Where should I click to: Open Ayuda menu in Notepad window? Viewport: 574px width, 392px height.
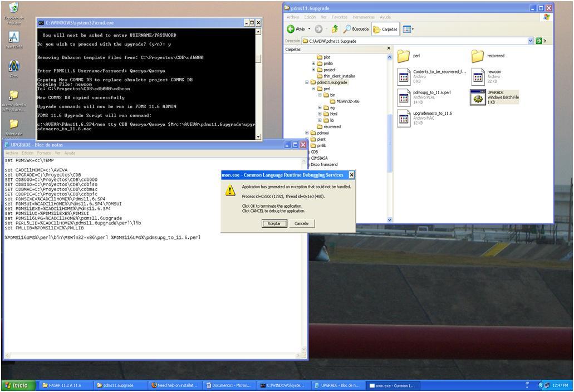[x=70, y=153]
